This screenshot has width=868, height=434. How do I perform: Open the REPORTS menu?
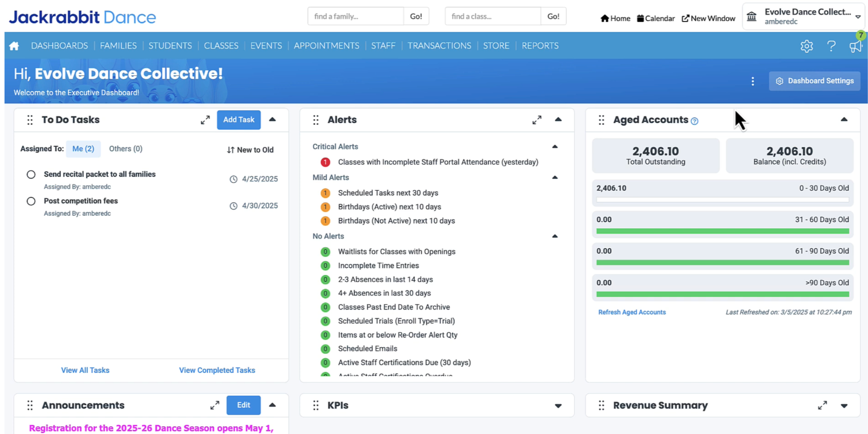[539, 46]
